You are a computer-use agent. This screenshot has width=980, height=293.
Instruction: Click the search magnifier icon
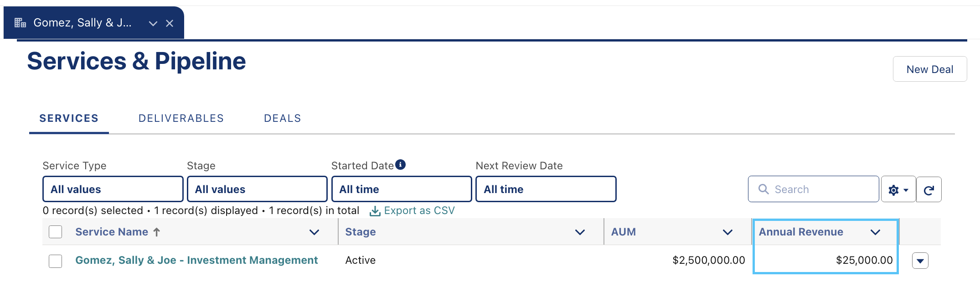(763, 189)
